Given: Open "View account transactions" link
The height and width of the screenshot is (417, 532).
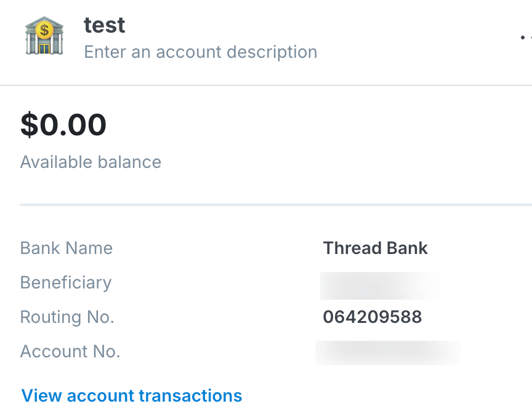Looking at the screenshot, I should click(132, 395).
